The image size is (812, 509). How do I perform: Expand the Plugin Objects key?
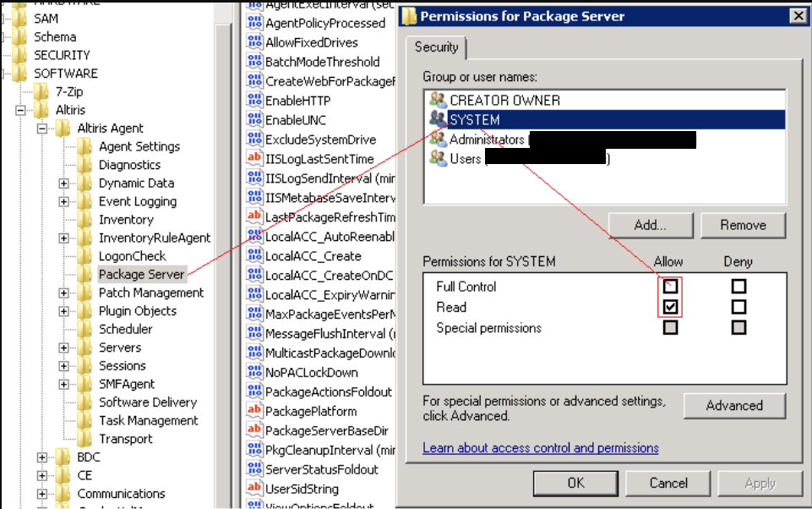pyautogui.click(x=63, y=311)
